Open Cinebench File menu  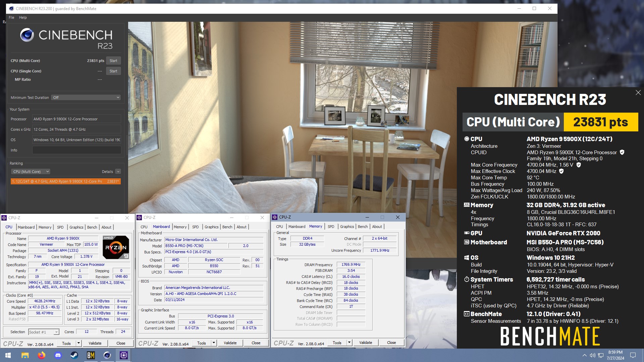coord(11,17)
